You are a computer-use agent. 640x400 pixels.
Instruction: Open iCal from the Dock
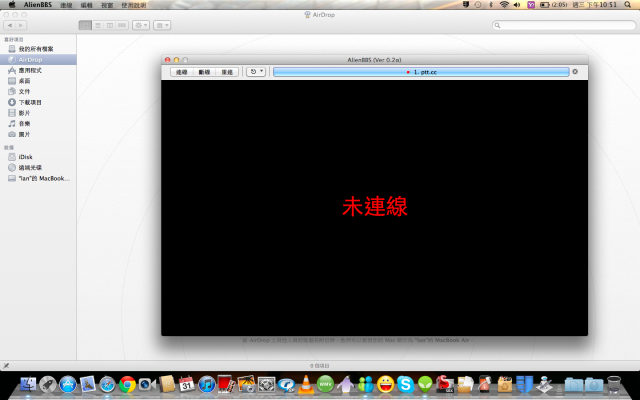pos(187,384)
